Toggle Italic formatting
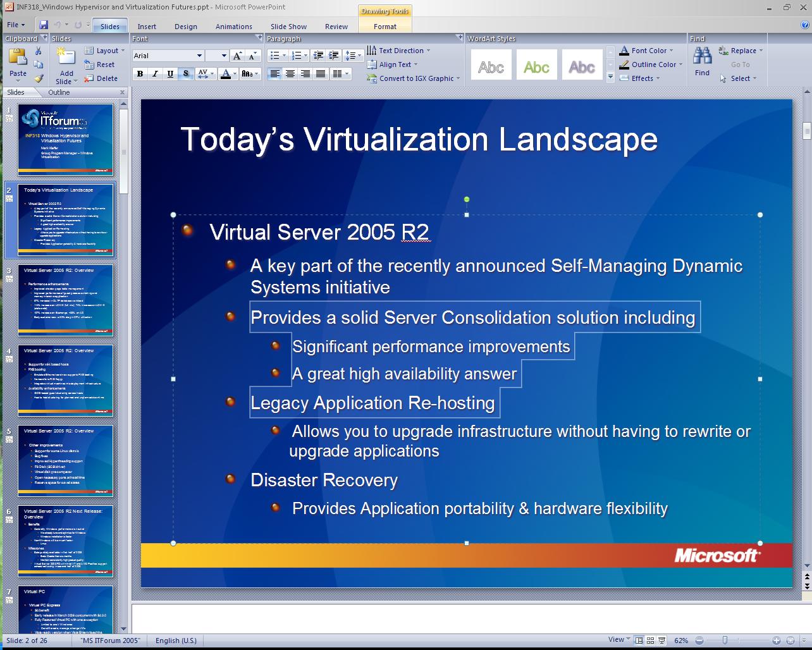812x650 pixels. tap(155, 74)
